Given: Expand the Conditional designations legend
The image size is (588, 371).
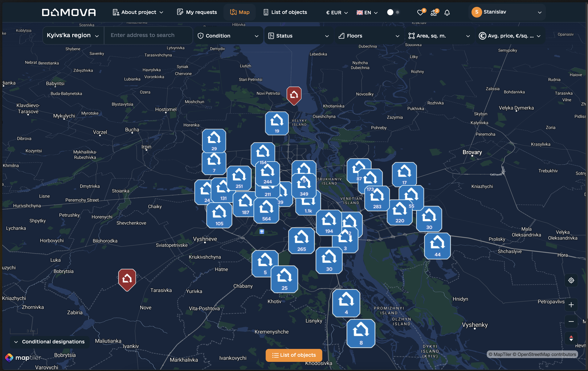Looking at the screenshot, I should [50, 341].
